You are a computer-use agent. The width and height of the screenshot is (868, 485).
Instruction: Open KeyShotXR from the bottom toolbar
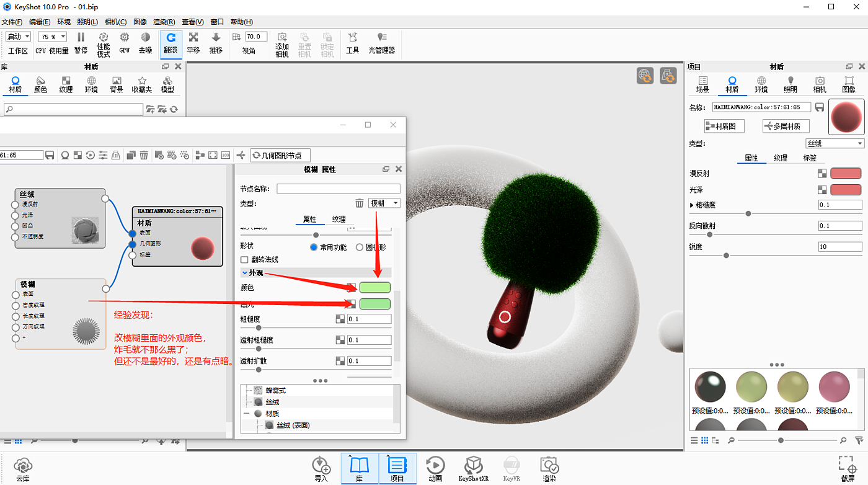pyautogui.click(x=474, y=465)
